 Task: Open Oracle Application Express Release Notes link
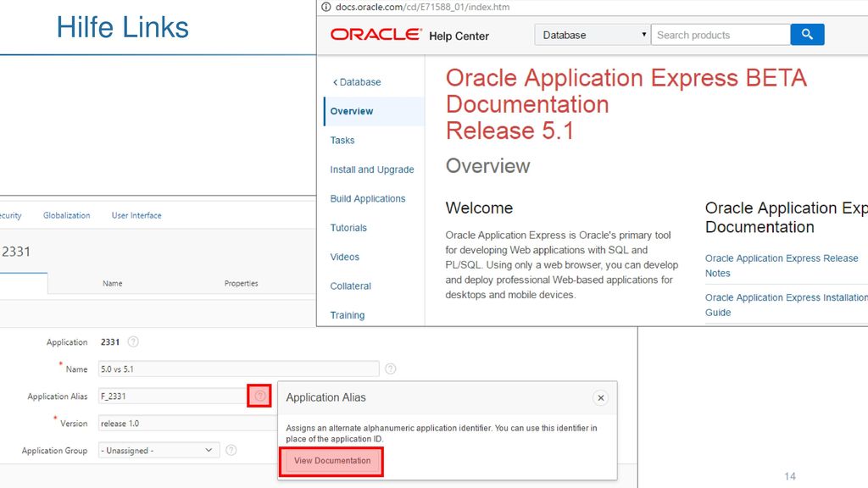[781, 265]
